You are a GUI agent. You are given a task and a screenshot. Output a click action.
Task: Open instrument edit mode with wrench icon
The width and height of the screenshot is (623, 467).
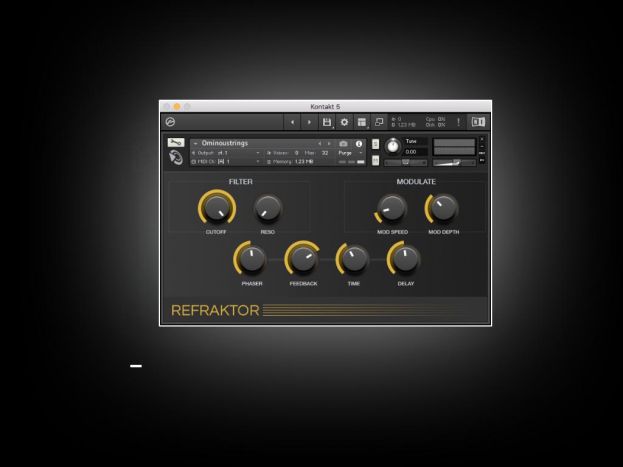coord(176,142)
